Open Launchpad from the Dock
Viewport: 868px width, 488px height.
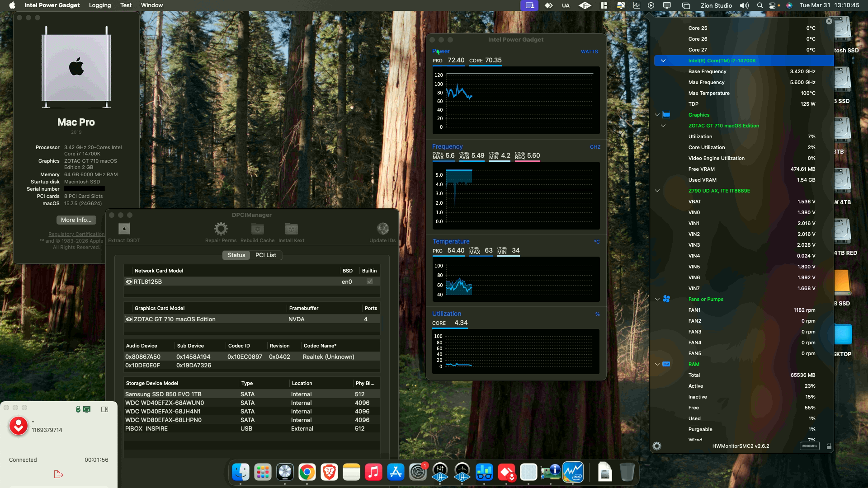pos(263,472)
